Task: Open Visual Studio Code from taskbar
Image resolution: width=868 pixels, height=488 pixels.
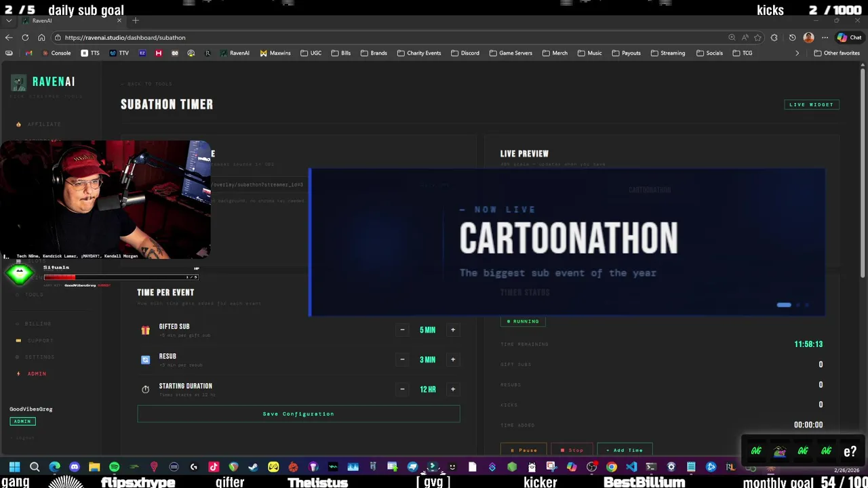Action: click(631, 466)
